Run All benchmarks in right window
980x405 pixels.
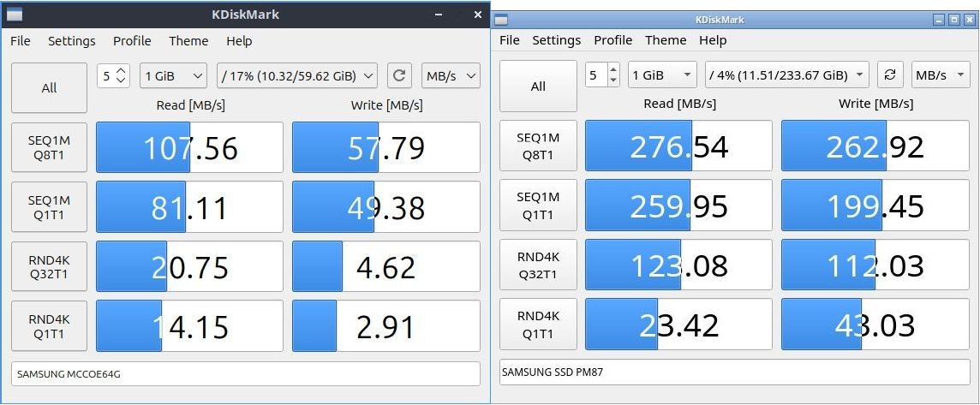538,86
